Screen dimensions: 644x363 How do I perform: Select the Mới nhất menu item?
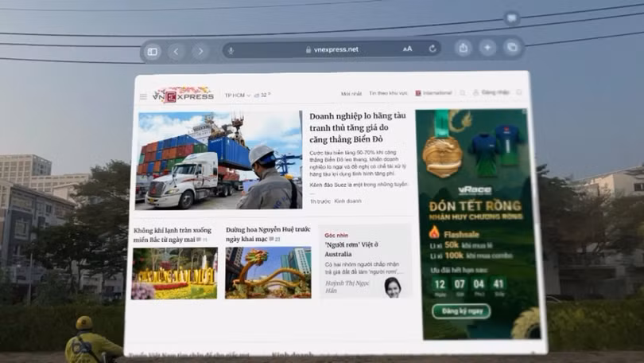[x=351, y=94]
